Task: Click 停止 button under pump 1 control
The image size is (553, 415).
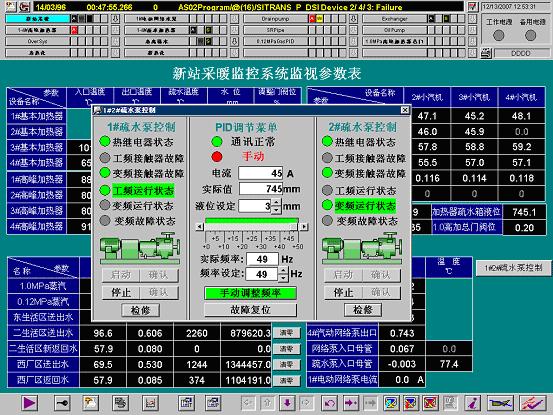Action: pyautogui.click(x=121, y=292)
